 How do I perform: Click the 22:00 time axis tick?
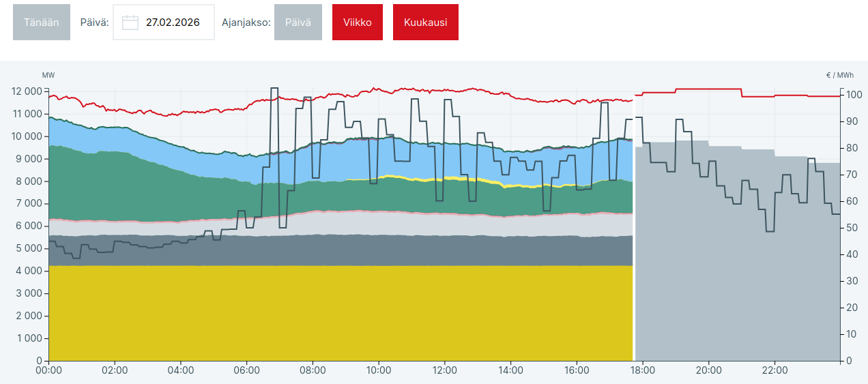click(775, 370)
